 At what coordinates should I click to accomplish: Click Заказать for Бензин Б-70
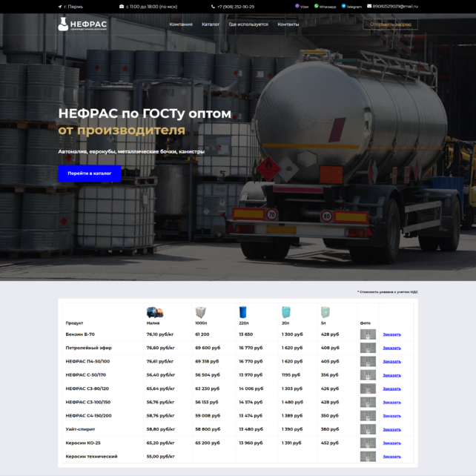pyautogui.click(x=391, y=334)
